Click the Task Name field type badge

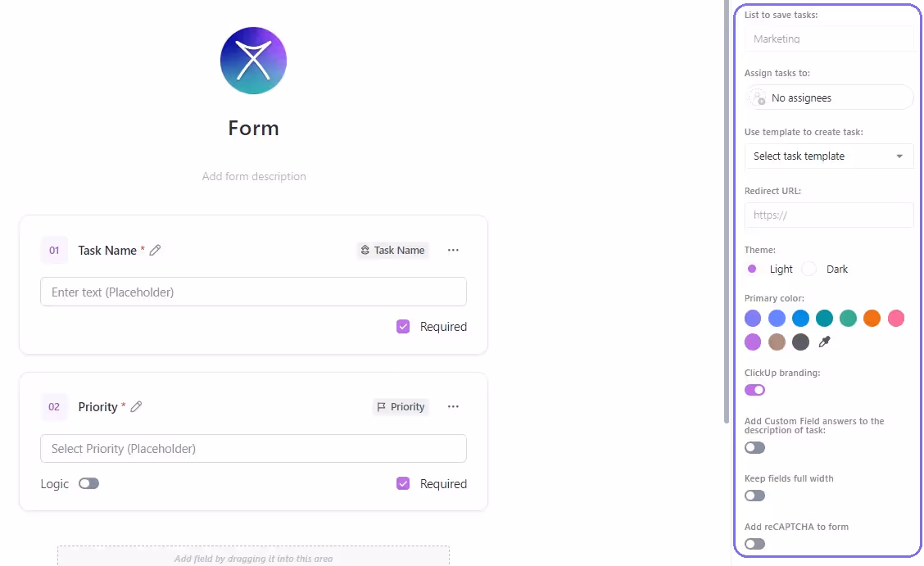point(392,250)
